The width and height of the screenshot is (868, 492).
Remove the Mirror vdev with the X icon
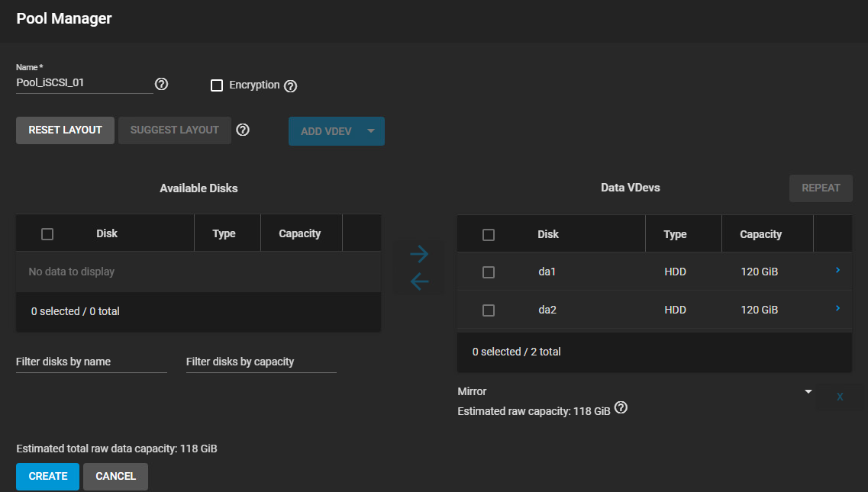click(840, 397)
